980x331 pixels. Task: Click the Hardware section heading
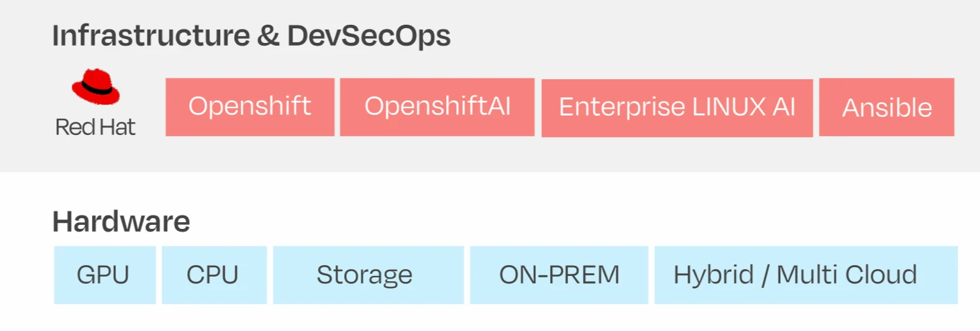point(121,221)
